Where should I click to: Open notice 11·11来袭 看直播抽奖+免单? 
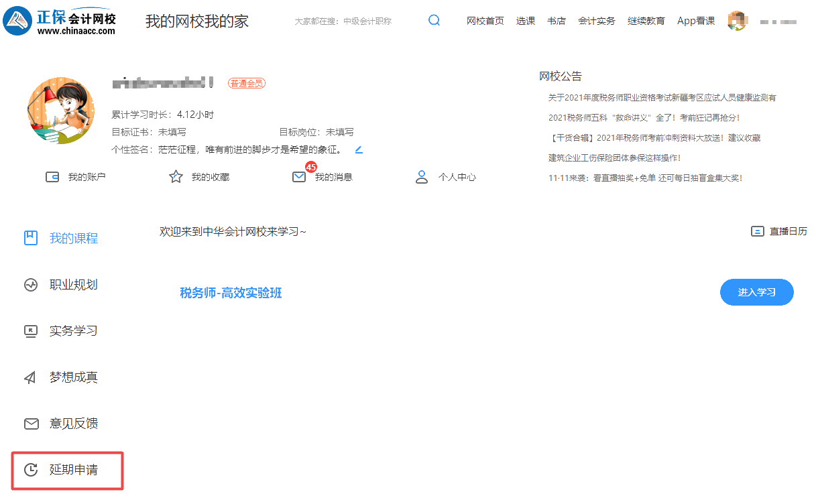pyautogui.click(x=646, y=178)
